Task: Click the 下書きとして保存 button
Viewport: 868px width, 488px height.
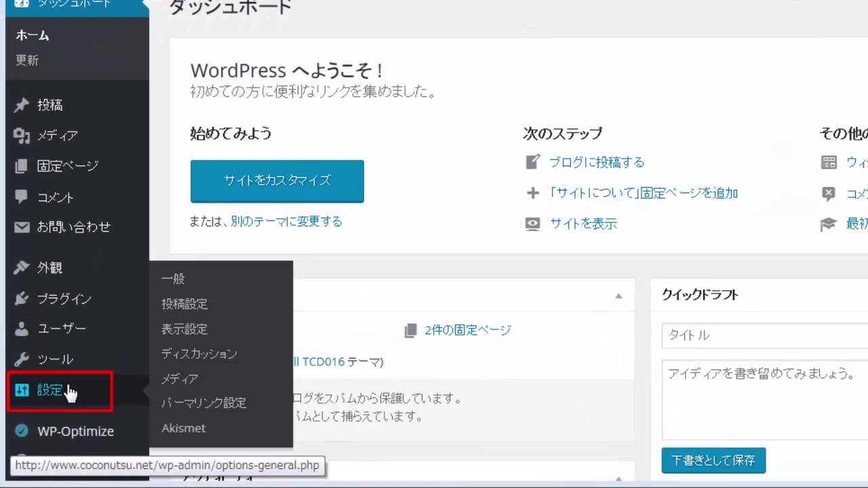Action: [x=713, y=460]
